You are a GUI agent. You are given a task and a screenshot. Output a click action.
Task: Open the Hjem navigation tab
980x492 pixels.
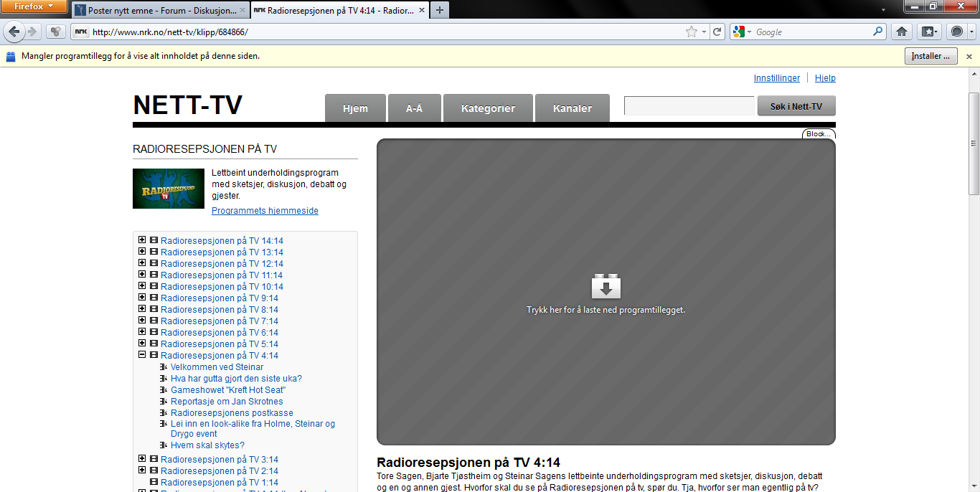coord(355,108)
